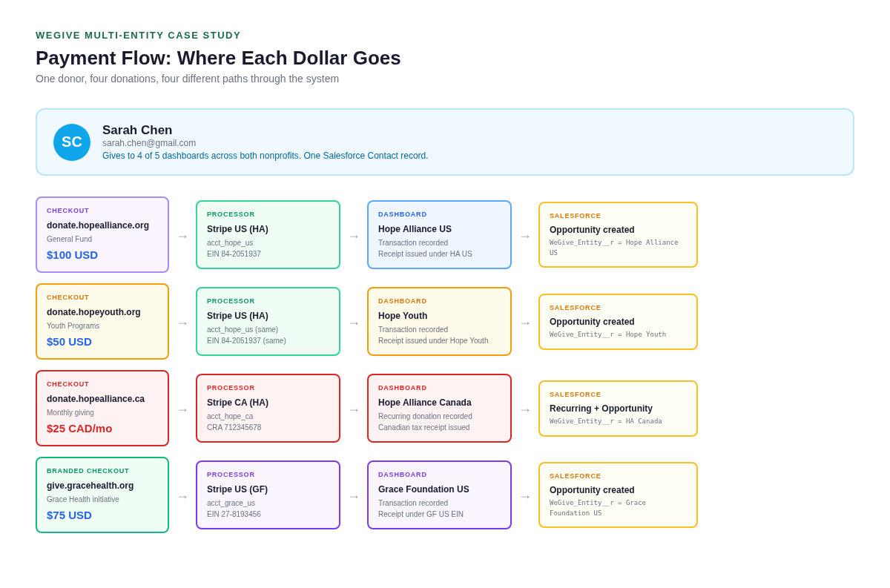Click the subtitle 'One donor, four donations' line
890x588 pixels.
(187, 79)
